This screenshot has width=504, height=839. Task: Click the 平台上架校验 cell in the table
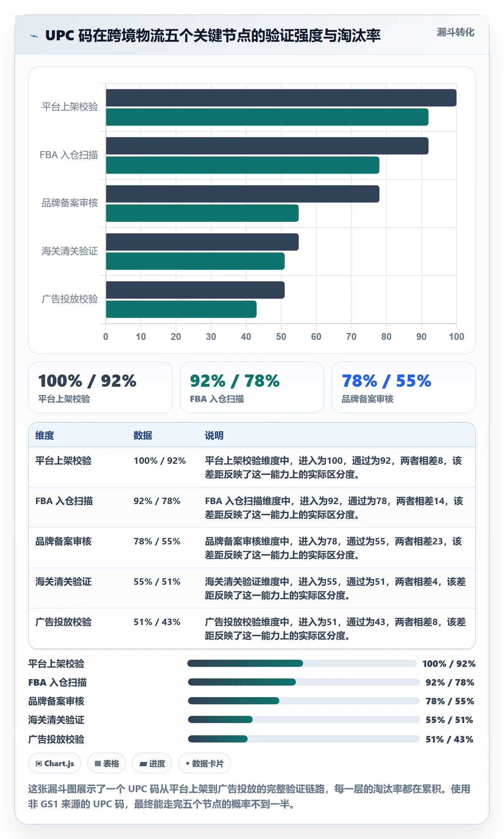click(x=63, y=461)
